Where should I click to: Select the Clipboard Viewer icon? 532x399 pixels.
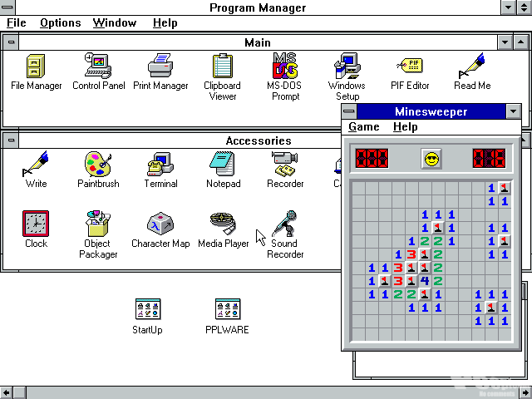[x=223, y=66]
